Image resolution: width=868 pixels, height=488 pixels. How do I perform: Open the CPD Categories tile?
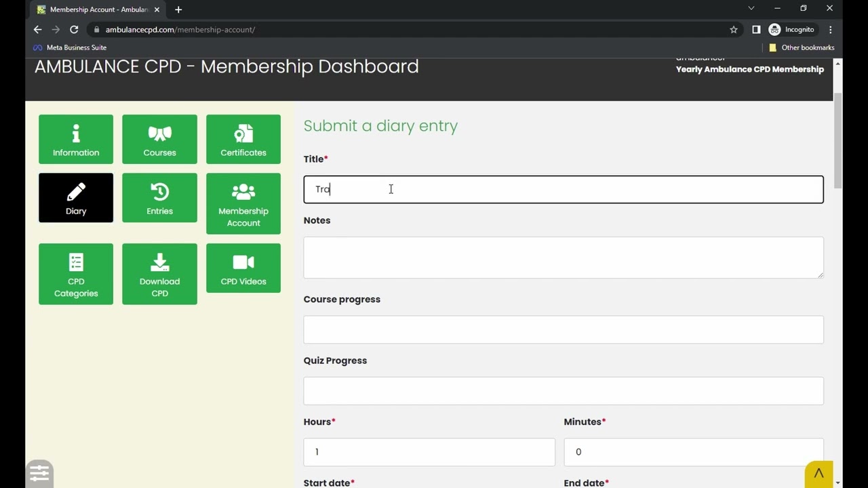[x=76, y=274]
